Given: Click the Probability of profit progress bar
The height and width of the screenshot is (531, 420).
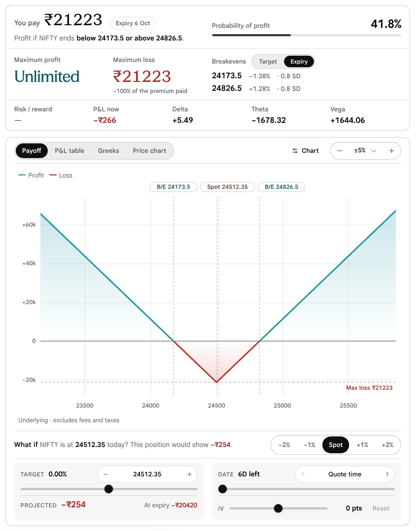Looking at the screenshot, I should pyautogui.click(x=307, y=35).
